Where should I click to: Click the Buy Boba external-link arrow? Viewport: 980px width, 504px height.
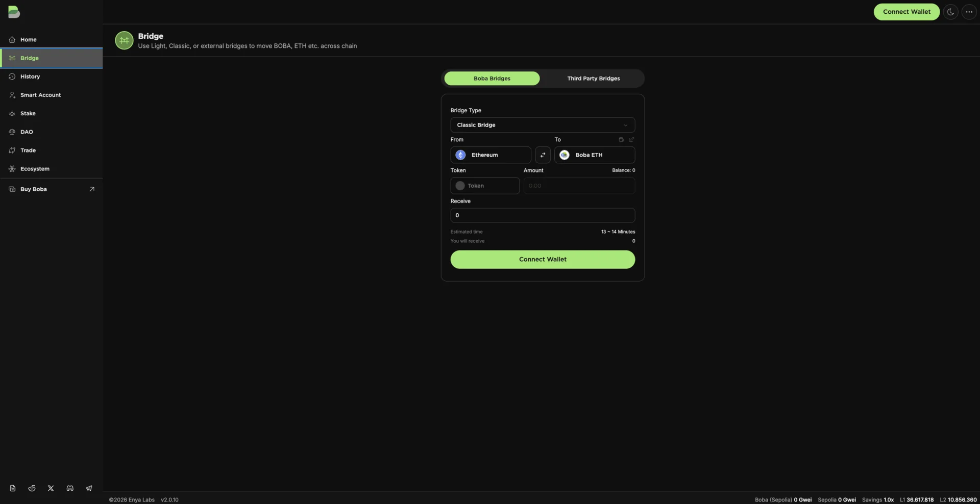[x=92, y=189]
